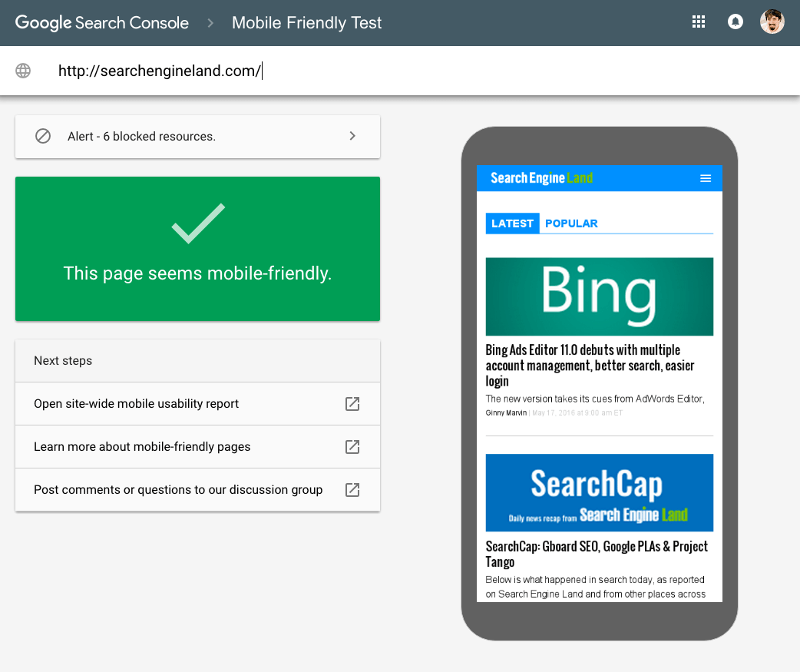The height and width of the screenshot is (672, 800).
Task: Click external link icon for mobile-friendly pages
Action: (352, 447)
